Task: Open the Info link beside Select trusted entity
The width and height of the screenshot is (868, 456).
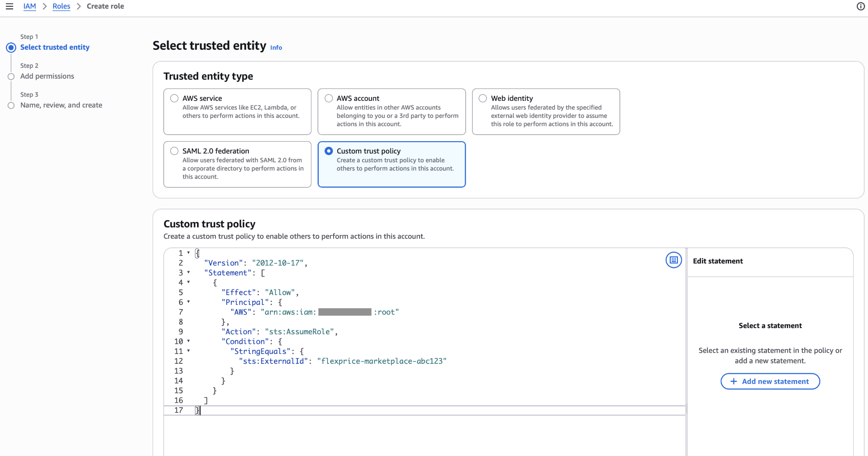Action: click(276, 48)
